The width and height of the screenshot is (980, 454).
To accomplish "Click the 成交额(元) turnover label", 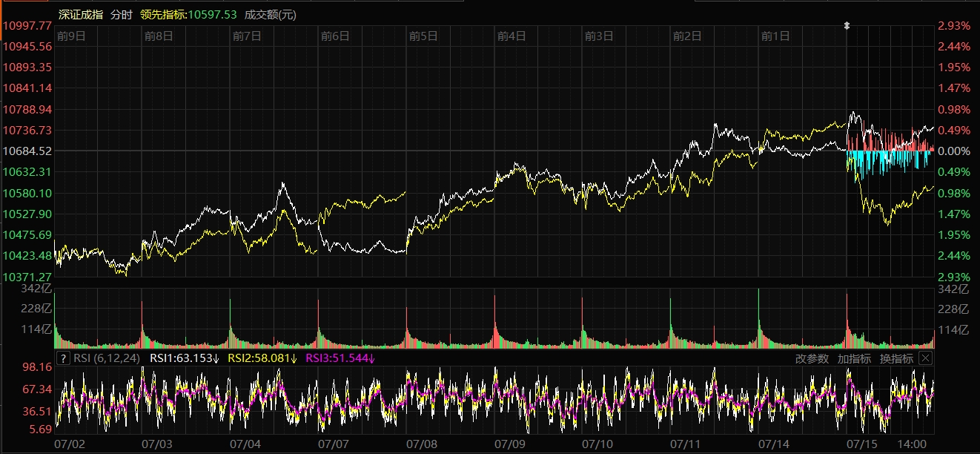I will click(269, 14).
